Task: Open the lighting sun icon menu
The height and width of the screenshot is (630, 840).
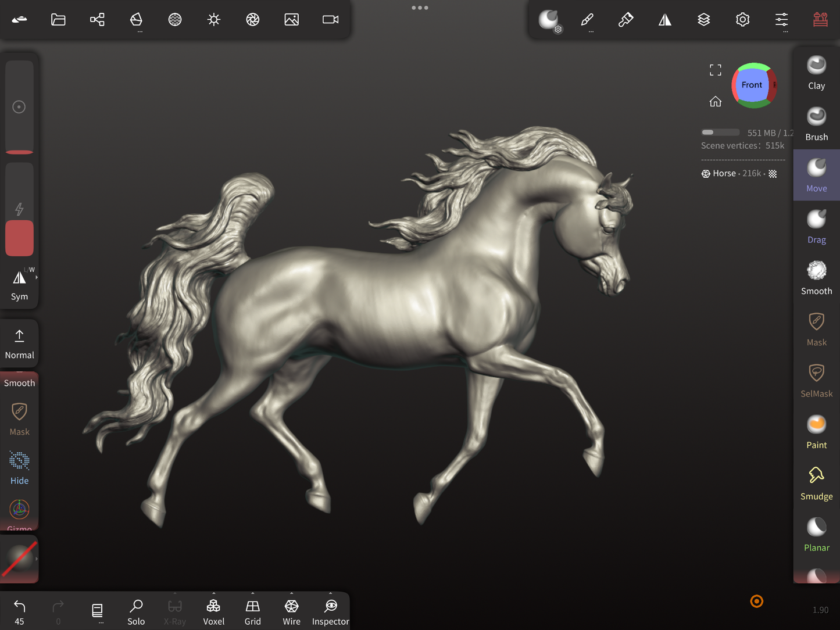Action: [x=214, y=20]
